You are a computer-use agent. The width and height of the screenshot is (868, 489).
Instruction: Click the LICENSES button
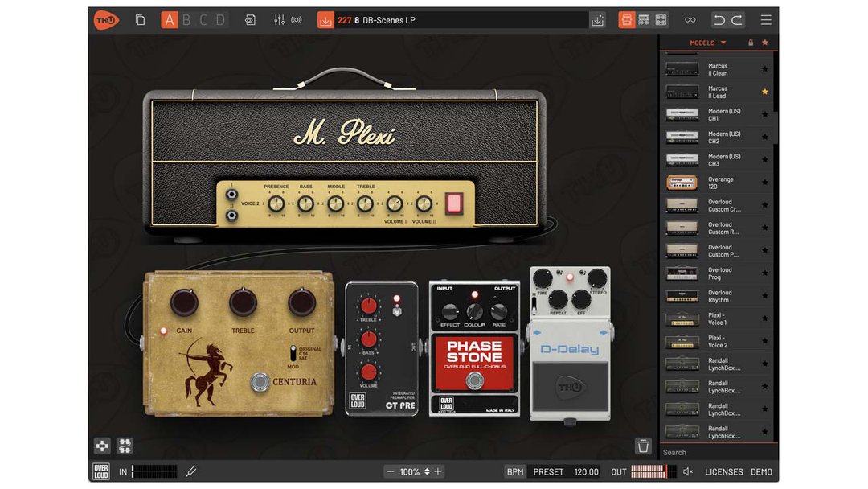723,472
